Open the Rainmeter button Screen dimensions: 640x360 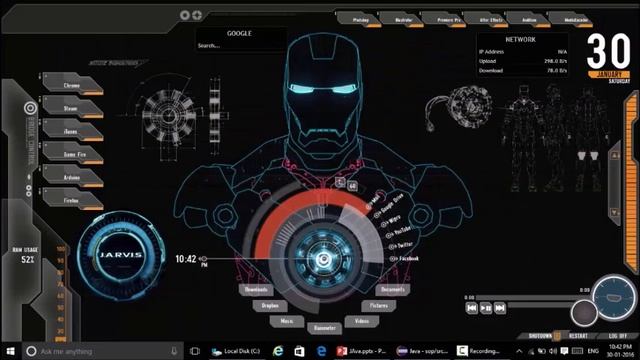325,328
